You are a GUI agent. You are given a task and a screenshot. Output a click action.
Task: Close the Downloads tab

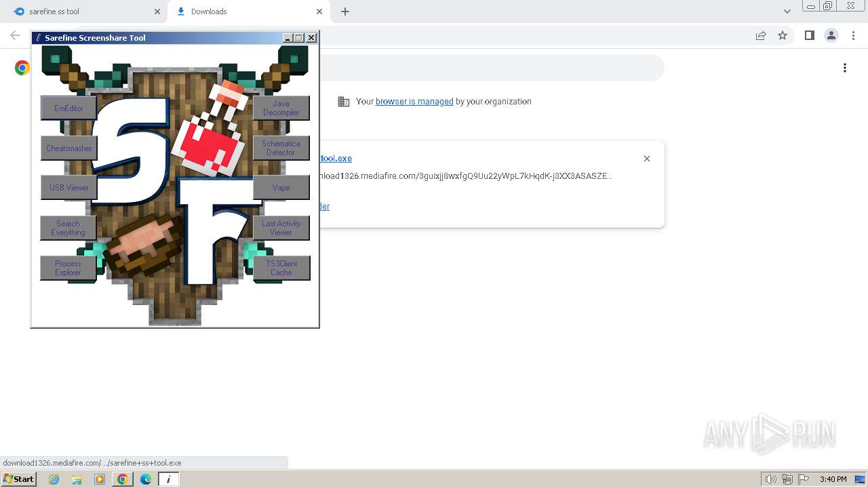319,12
